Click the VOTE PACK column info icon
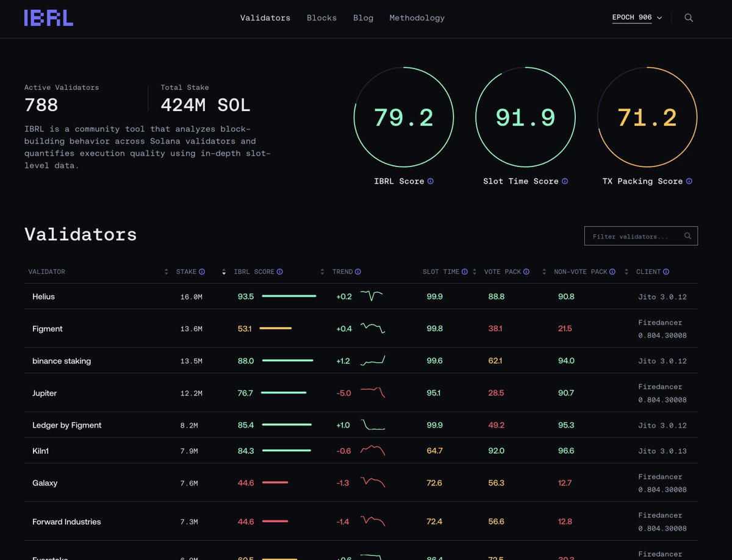This screenshot has width=732, height=560. pyautogui.click(x=526, y=272)
